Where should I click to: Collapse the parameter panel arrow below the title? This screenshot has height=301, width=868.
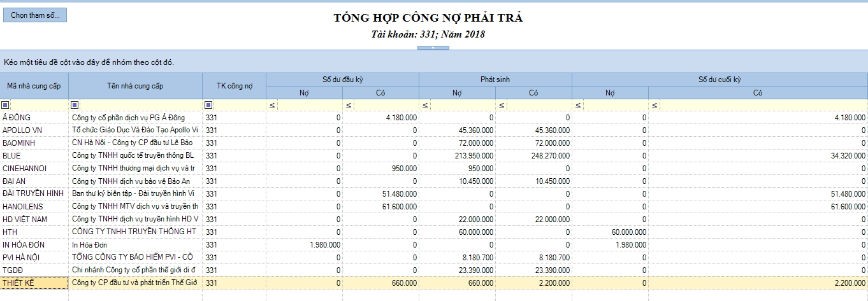coord(433,48)
